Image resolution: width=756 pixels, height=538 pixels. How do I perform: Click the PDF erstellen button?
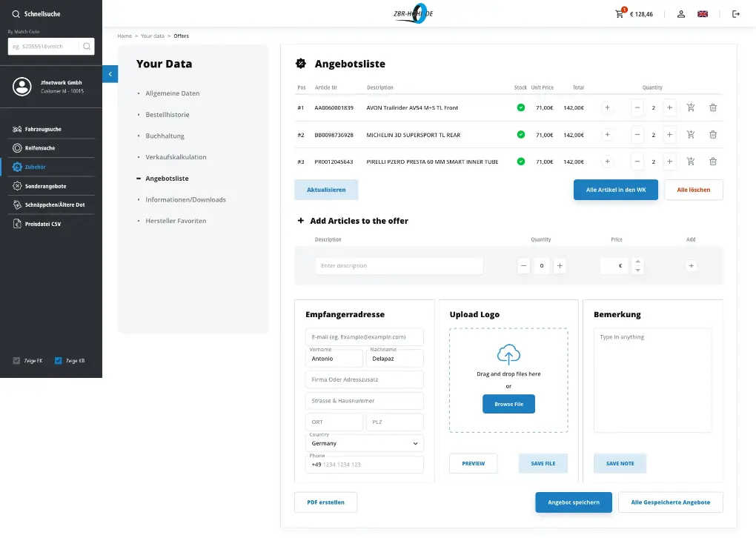pyautogui.click(x=326, y=502)
